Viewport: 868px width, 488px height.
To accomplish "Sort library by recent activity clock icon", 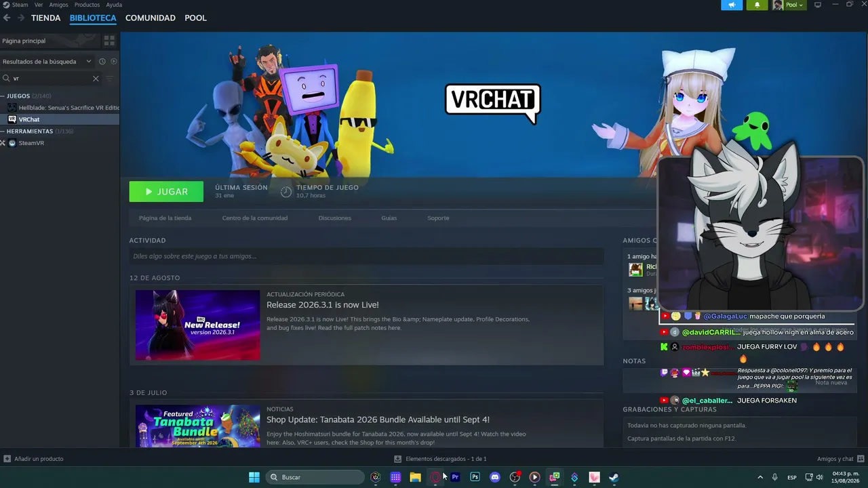I will coord(102,62).
